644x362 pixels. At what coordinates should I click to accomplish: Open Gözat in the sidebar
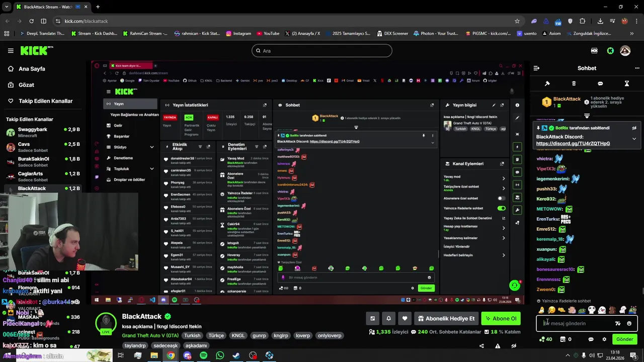coord(26,85)
